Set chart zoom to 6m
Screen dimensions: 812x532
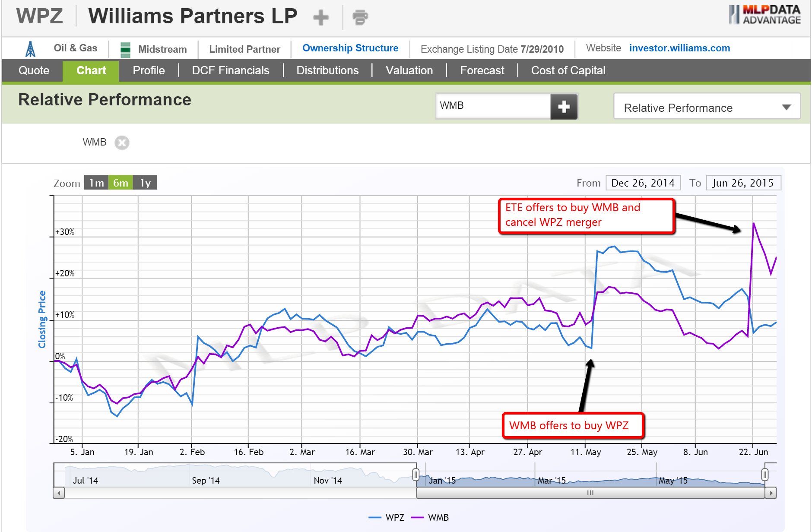[x=121, y=183]
